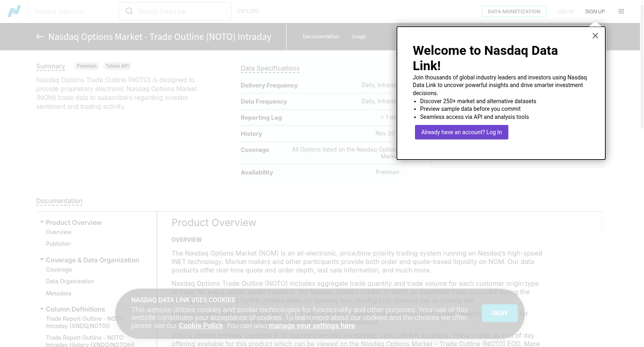The image size is (644, 347).
Task: Go back using the left arrow icon
Action: click(40, 37)
